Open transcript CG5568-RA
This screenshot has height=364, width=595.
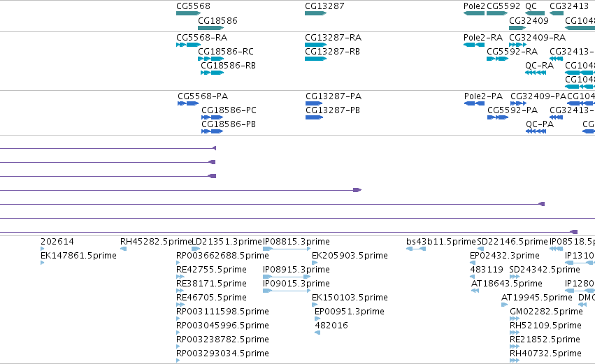pyautogui.click(x=201, y=38)
